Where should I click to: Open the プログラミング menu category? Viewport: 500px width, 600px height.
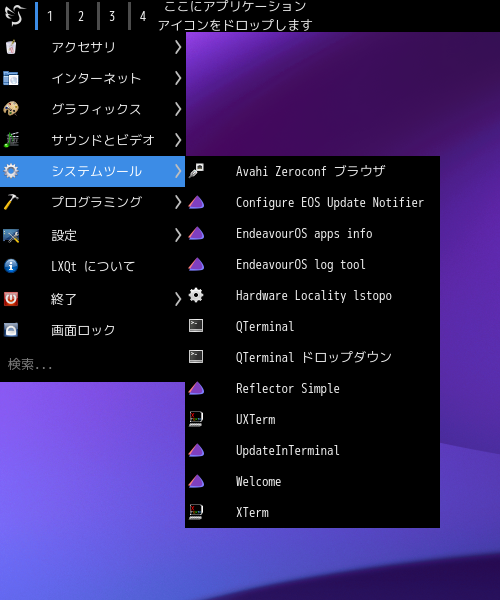[x=93, y=202]
